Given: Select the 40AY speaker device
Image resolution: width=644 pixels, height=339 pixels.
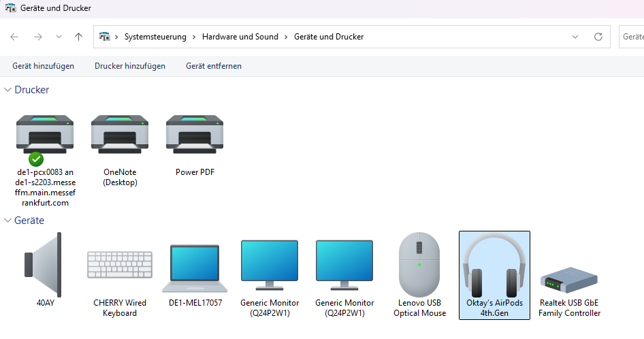Looking at the screenshot, I should pyautogui.click(x=44, y=265).
